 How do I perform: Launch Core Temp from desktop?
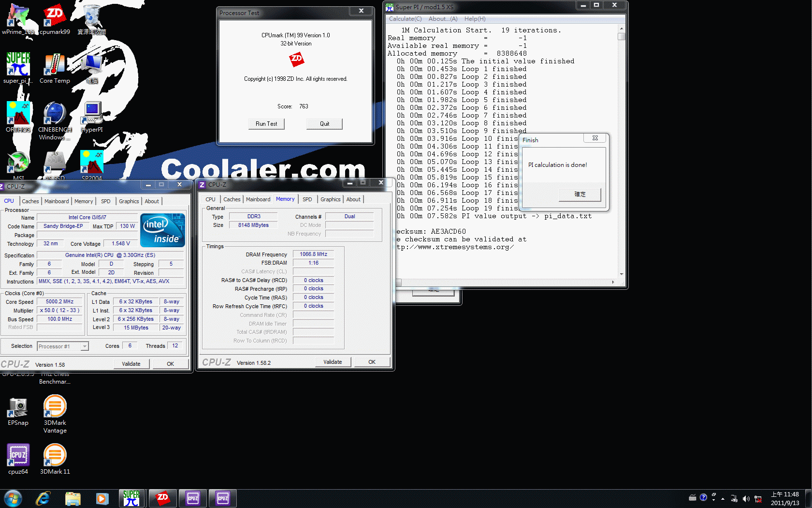click(55, 68)
